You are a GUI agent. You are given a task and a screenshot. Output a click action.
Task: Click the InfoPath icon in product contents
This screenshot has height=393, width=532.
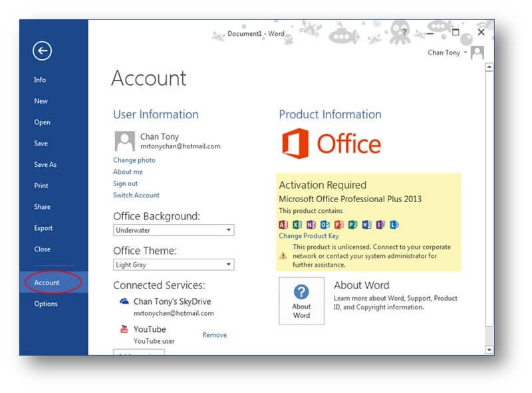click(380, 225)
